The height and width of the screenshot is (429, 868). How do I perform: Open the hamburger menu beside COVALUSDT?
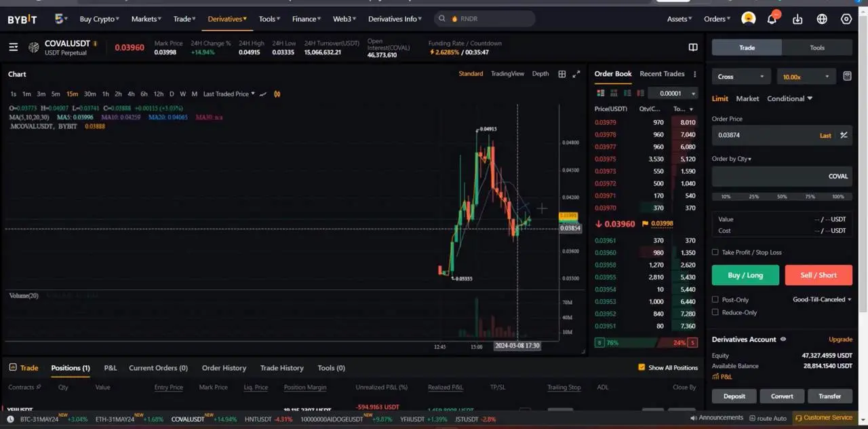13,48
